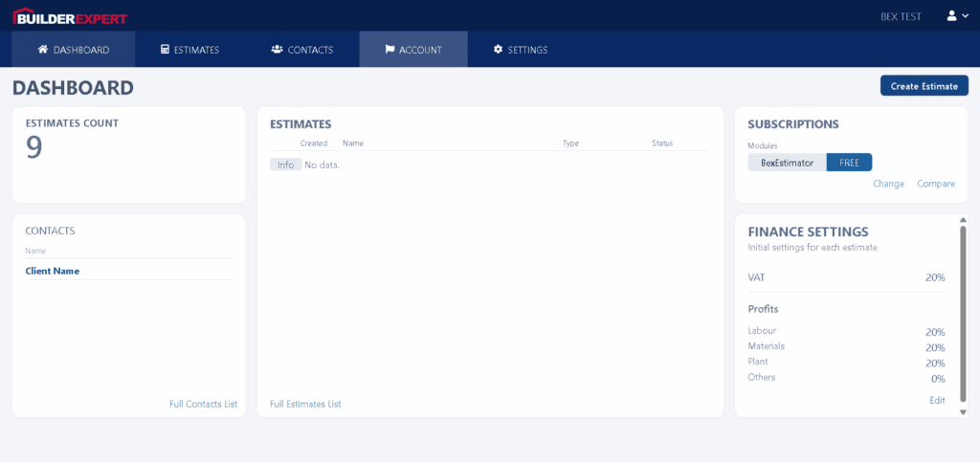Click the Account flag icon
The image size is (980, 462).
[390, 50]
